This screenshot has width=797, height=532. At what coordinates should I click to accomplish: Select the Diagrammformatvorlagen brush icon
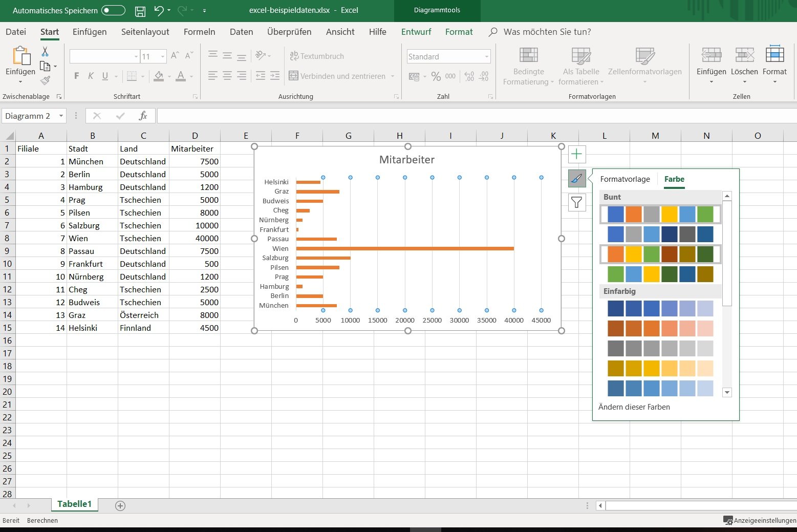pyautogui.click(x=577, y=179)
